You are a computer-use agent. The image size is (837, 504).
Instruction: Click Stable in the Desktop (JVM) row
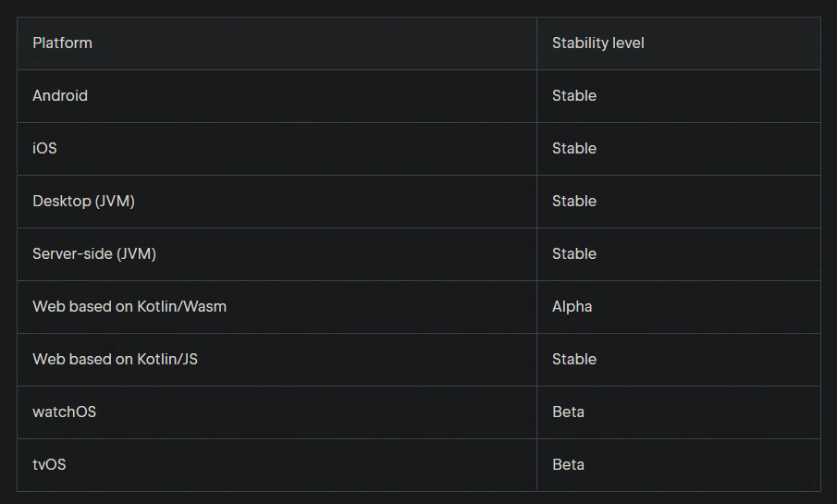pos(573,201)
